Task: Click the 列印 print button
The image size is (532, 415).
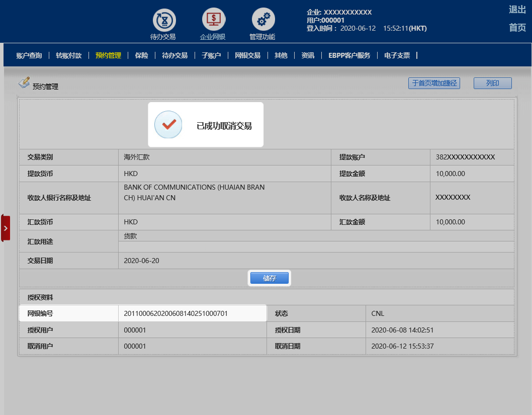Action: pyautogui.click(x=492, y=84)
